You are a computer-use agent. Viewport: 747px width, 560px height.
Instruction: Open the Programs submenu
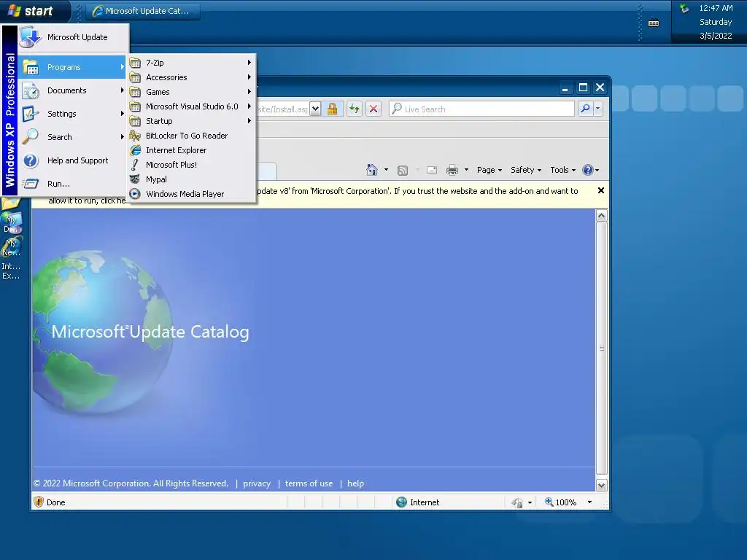click(x=74, y=67)
